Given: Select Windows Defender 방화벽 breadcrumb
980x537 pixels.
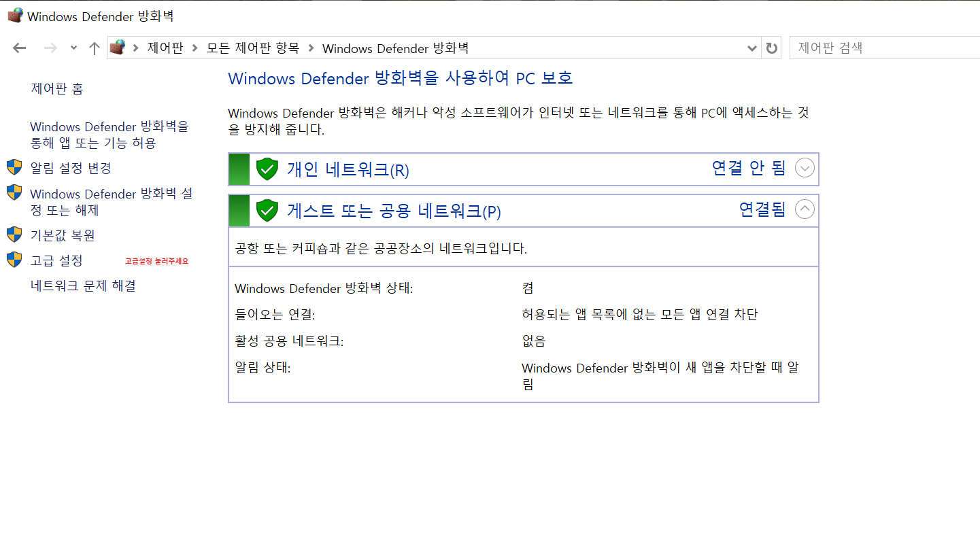Looking at the screenshot, I should [x=395, y=48].
